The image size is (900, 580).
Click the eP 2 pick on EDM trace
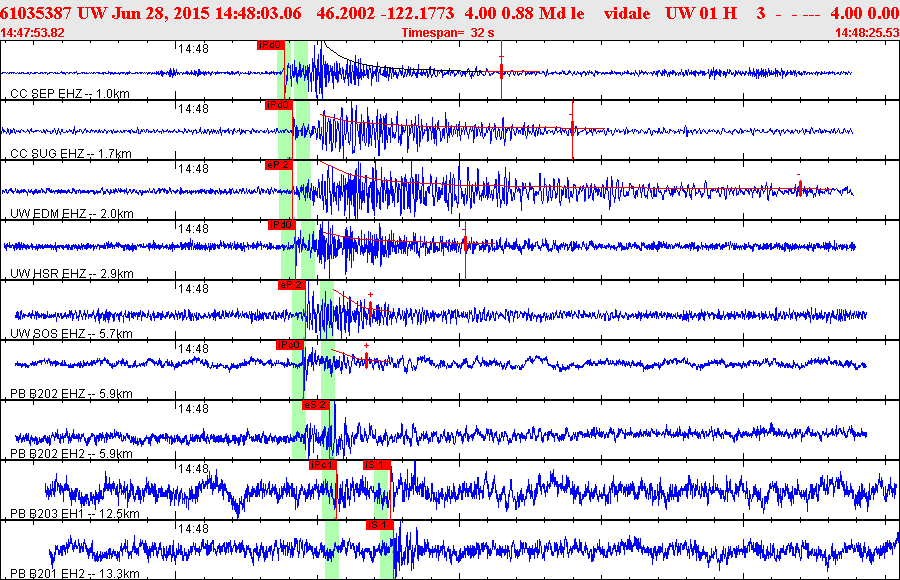[x=277, y=165]
